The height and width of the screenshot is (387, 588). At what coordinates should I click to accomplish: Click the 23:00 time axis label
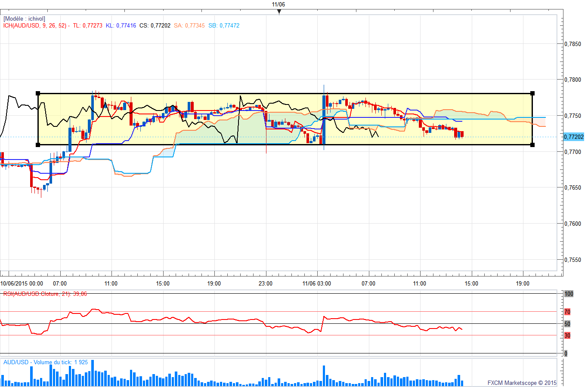(x=266, y=283)
